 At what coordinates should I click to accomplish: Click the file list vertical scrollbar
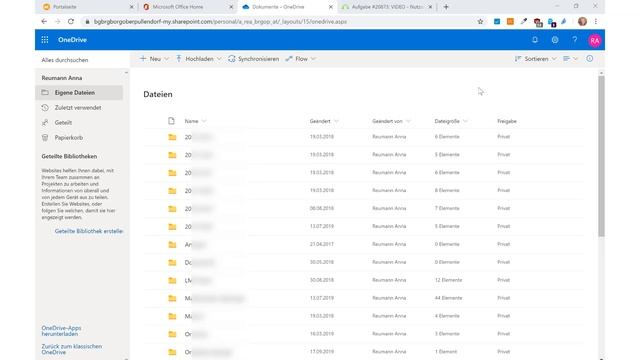coord(601,155)
